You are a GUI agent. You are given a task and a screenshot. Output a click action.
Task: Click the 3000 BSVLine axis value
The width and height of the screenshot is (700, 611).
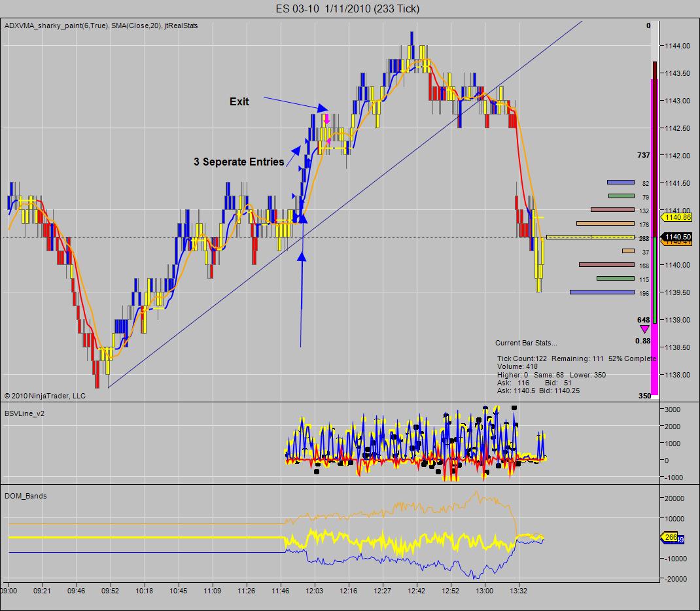pyautogui.click(x=673, y=410)
